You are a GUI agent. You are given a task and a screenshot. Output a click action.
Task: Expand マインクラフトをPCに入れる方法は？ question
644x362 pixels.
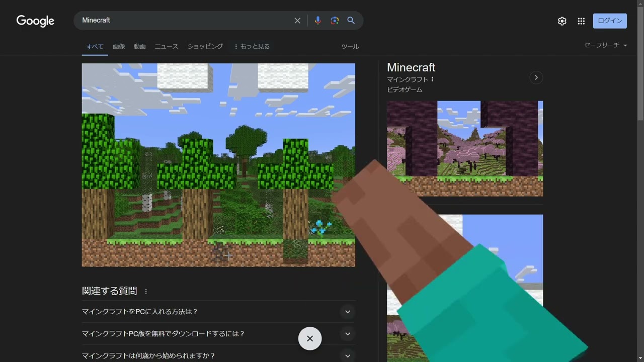click(218, 312)
